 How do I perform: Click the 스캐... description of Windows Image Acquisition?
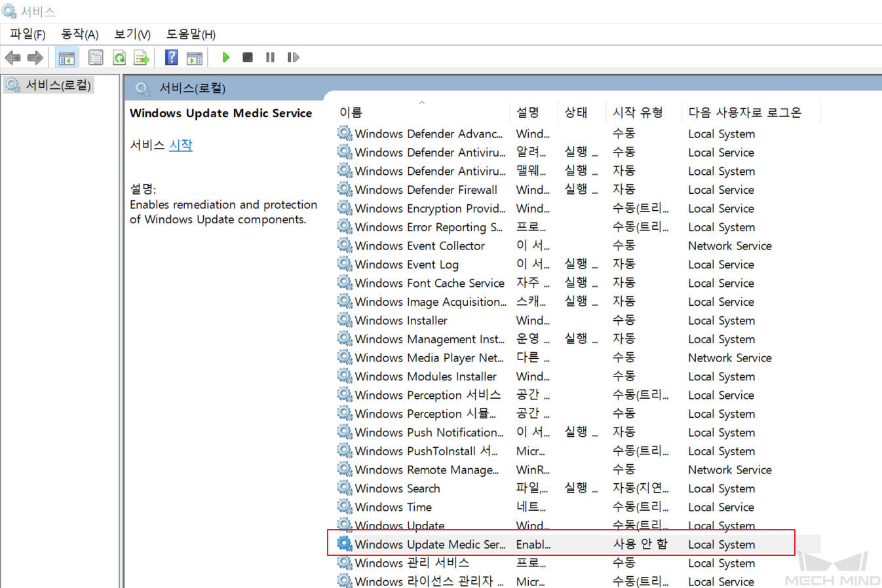click(531, 302)
